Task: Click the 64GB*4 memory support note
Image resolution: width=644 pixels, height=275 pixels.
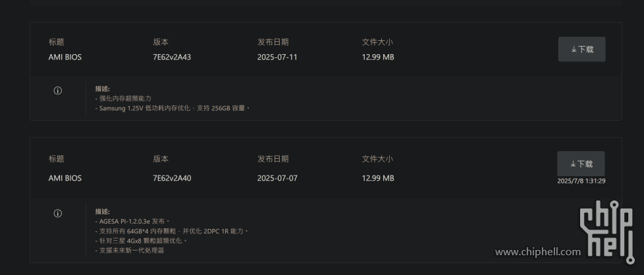Action: (172, 231)
